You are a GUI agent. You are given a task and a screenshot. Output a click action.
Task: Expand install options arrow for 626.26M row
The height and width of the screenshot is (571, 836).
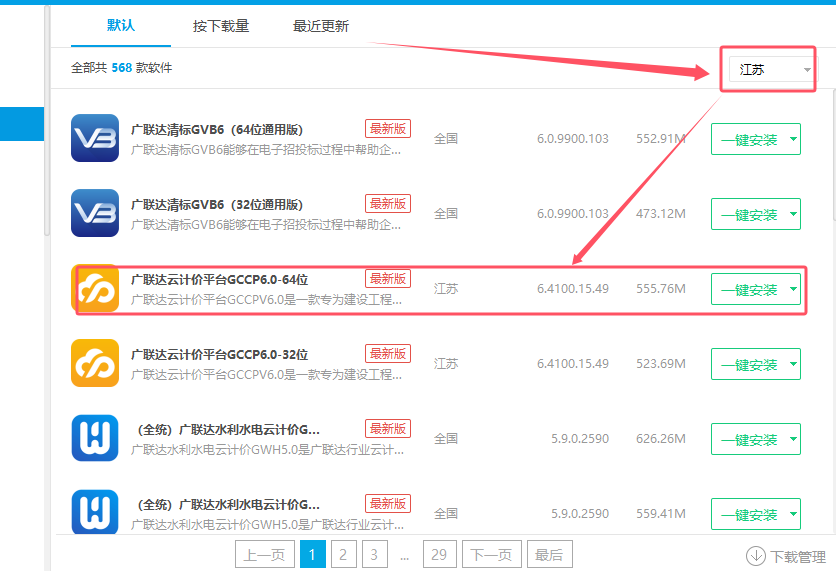793,439
